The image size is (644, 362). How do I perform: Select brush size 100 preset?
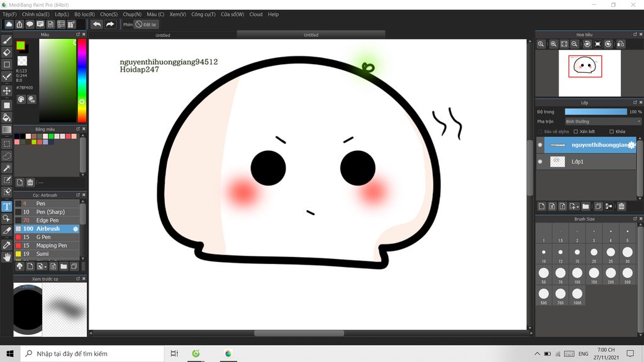(577, 275)
